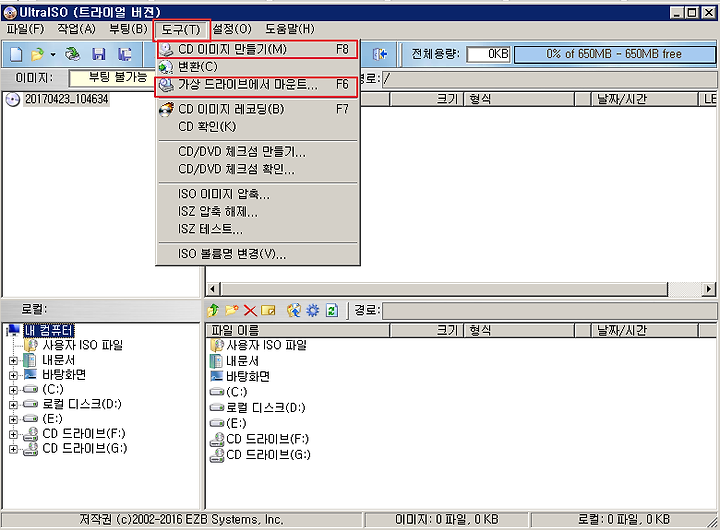Expand the (E:) drive tree node
Viewport: 720px width, 530px height.
pos(13,420)
